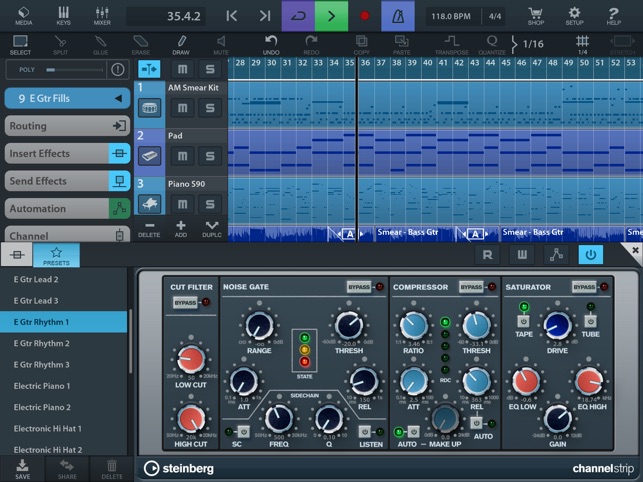Click the Save preset button

[22, 469]
